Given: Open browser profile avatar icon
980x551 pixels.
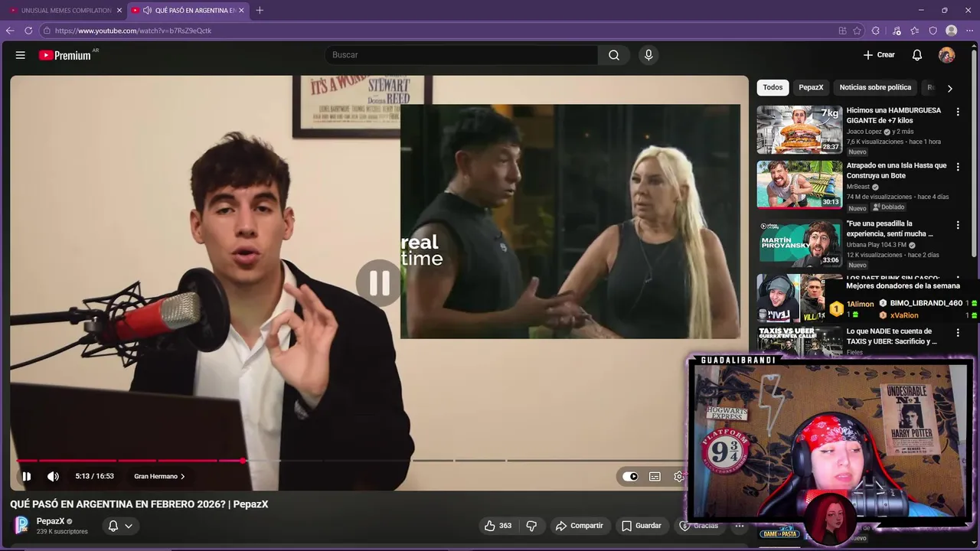Looking at the screenshot, I should 952,31.
